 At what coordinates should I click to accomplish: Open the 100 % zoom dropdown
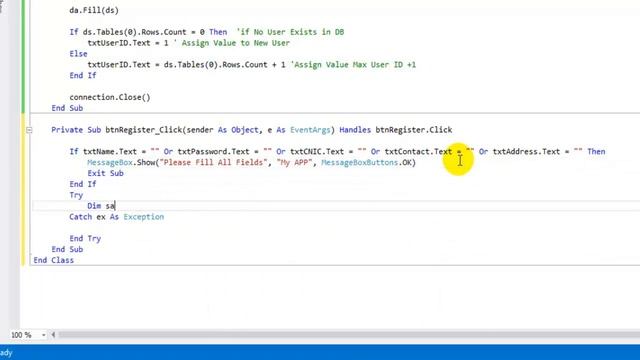43,335
